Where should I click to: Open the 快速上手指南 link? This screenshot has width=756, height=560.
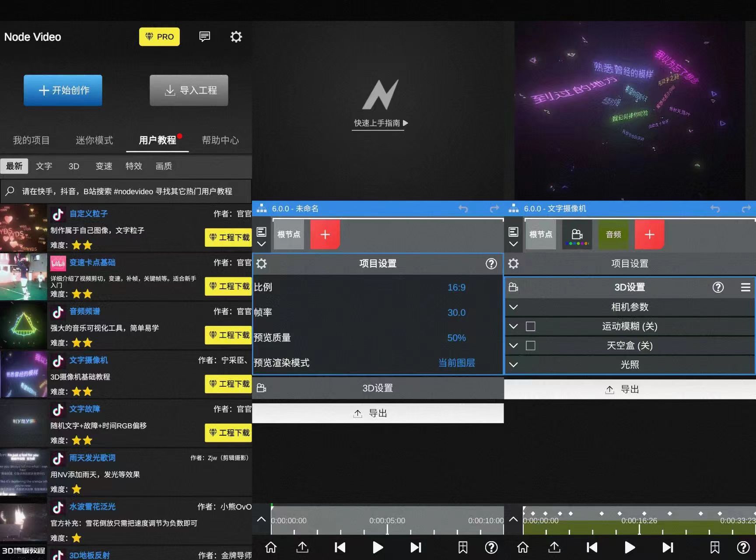point(380,123)
